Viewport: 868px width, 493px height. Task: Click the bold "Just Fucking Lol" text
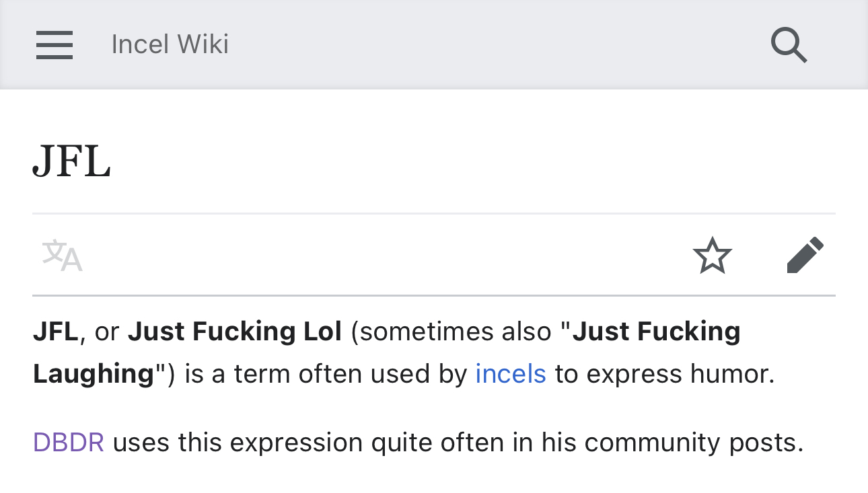(x=235, y=332)
